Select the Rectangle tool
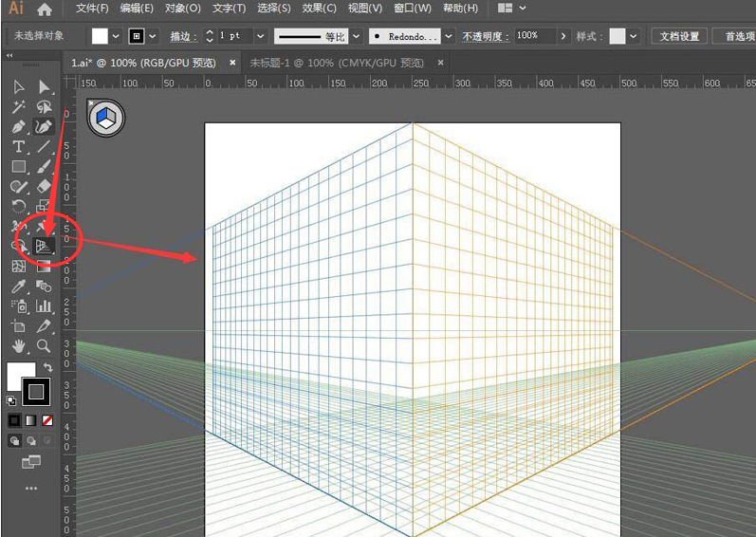 18,167
